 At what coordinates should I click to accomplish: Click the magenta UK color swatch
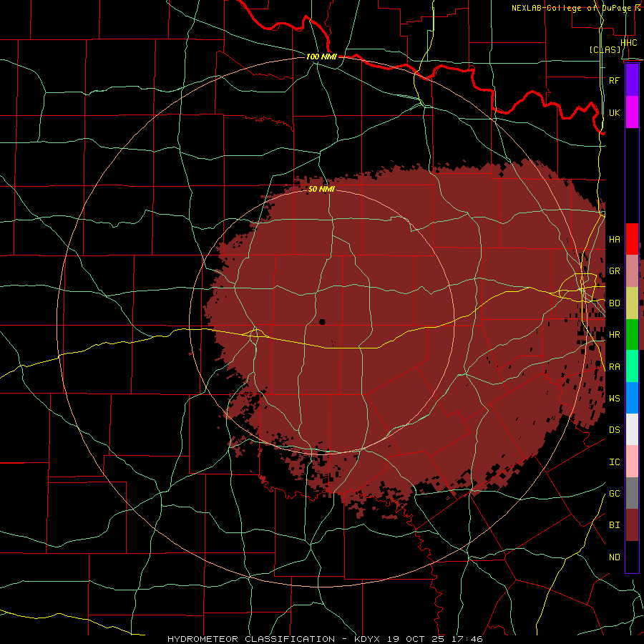(x=632, y=112)
